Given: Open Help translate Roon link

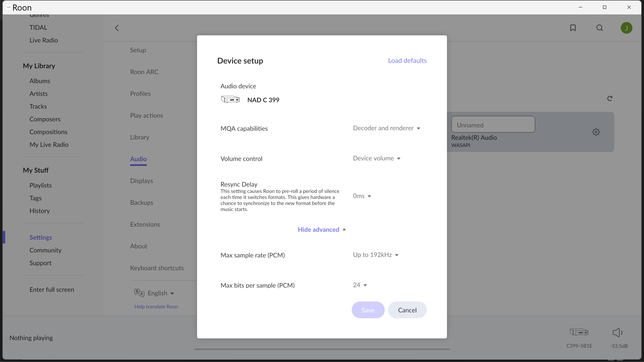Looking at the screenshot, I should 156,307.
